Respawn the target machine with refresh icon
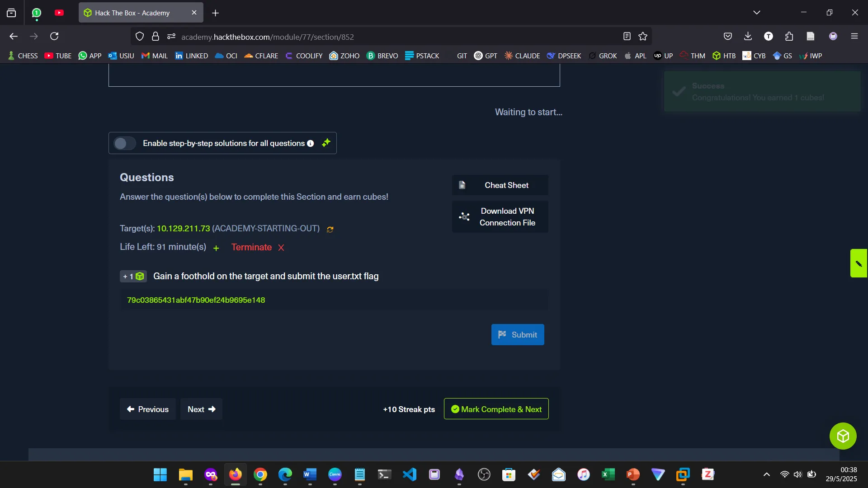The height and width of the screenshot is (488, 868). (x=330, y=229)
